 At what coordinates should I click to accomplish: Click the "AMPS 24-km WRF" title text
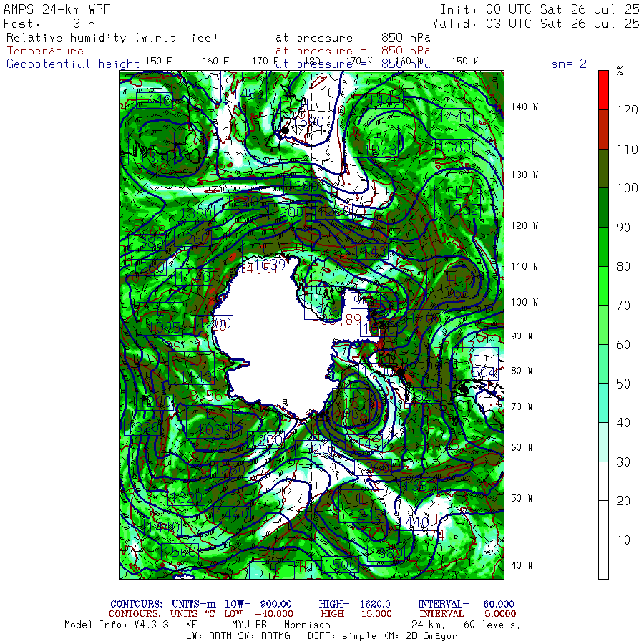57,9
